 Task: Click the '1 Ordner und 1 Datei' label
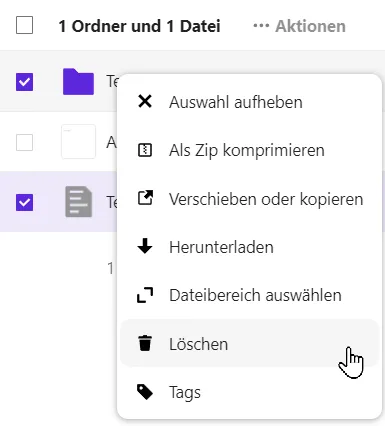click(139, 26)
